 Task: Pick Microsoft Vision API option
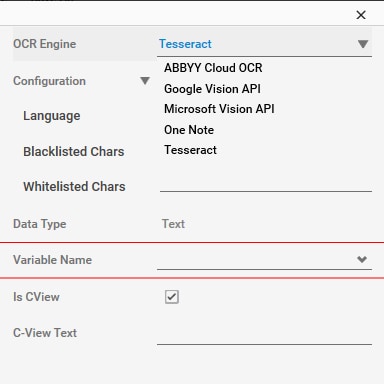[x=219, y=109]
